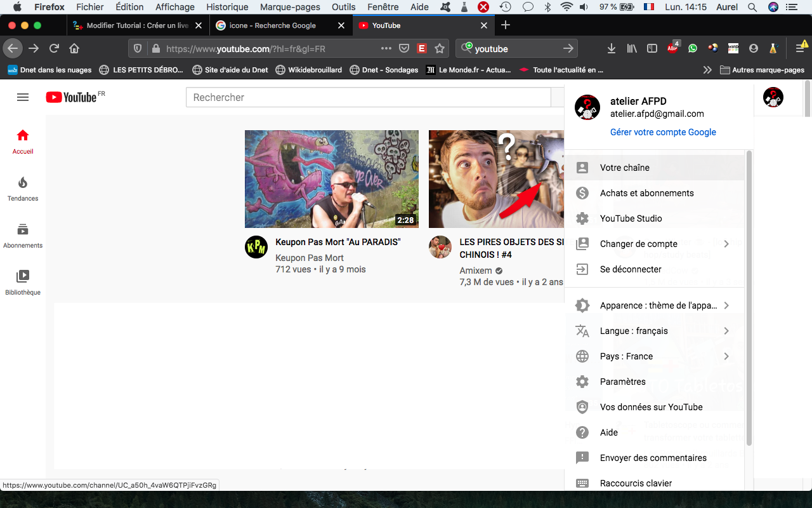Click the Rechercher search field
Screen dimensions: 812x508
[368, 97]
